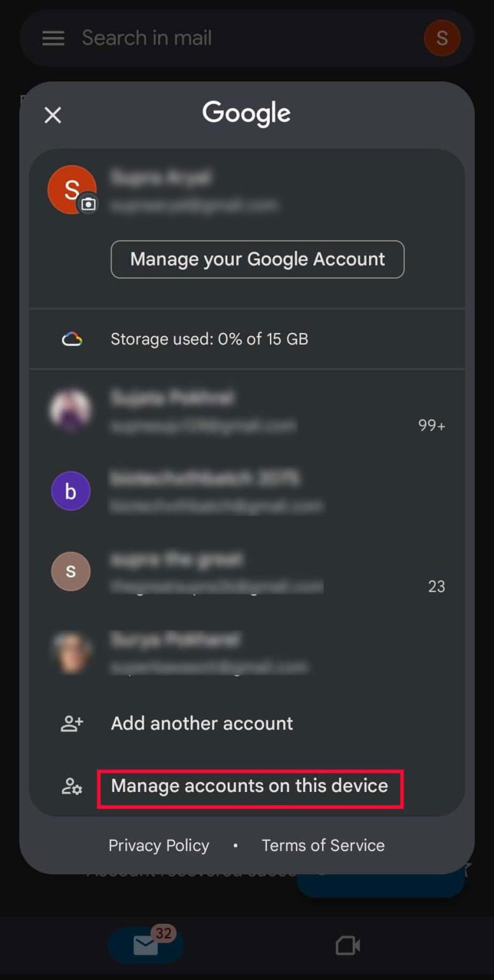Click the manage accounts gear-person icon

pos(71,787)
